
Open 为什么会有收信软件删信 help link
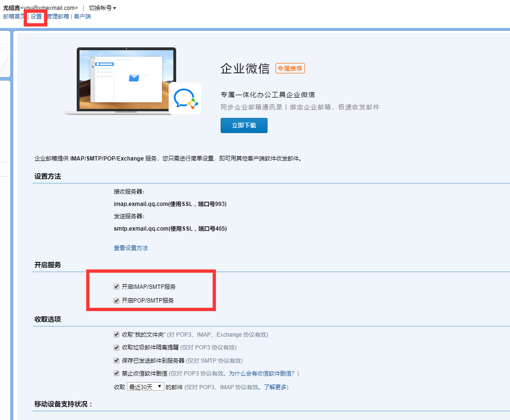pyautogui.click(x=262, y=374)
